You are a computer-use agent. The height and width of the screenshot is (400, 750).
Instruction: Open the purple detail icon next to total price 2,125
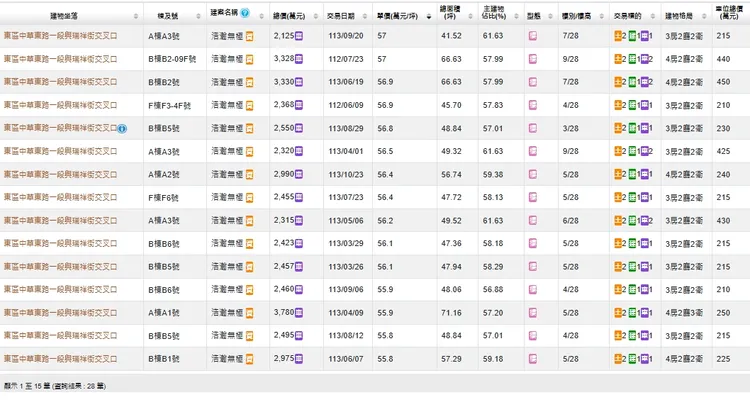299,36
